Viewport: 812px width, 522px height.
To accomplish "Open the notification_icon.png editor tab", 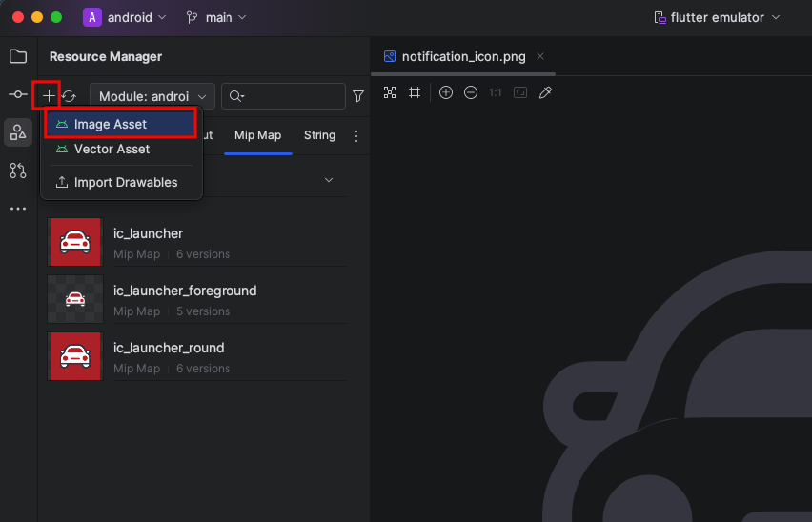I will (463, 56).
